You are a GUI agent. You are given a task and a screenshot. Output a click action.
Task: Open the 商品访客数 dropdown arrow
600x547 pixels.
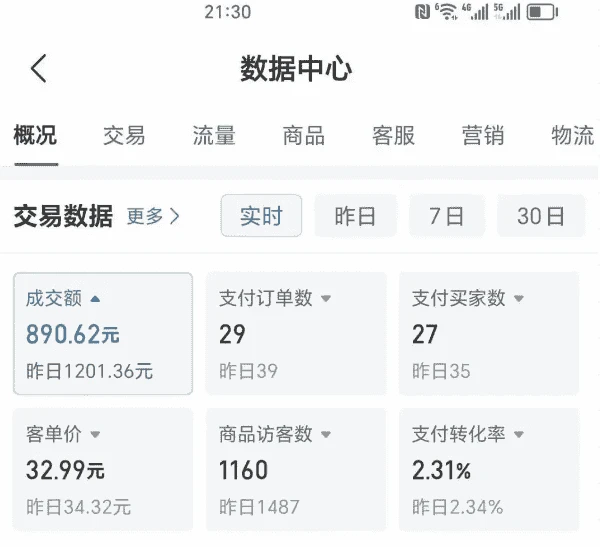(326, 434)
